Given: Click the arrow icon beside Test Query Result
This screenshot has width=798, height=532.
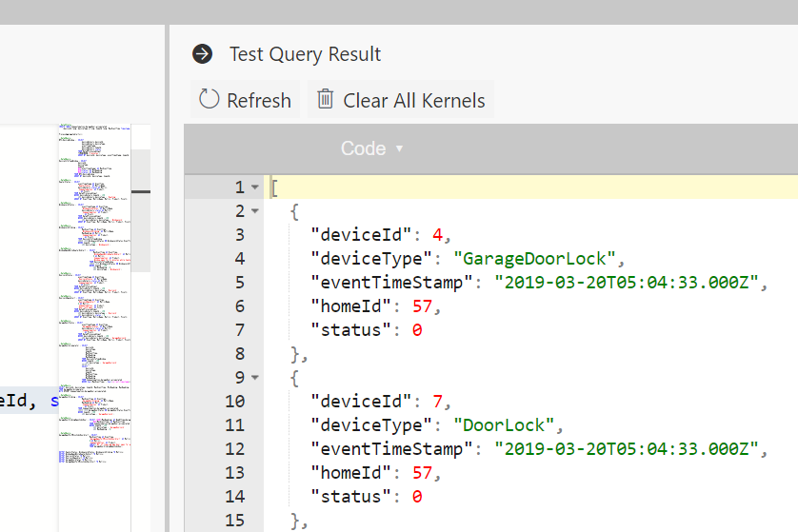Looking at the screenshot, I should coord(203,54).
